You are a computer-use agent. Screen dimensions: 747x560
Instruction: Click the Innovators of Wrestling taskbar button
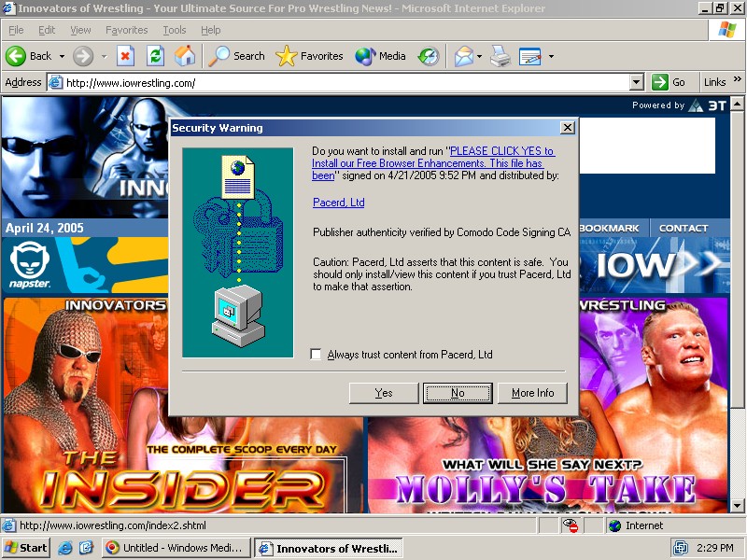coord(330,549)
